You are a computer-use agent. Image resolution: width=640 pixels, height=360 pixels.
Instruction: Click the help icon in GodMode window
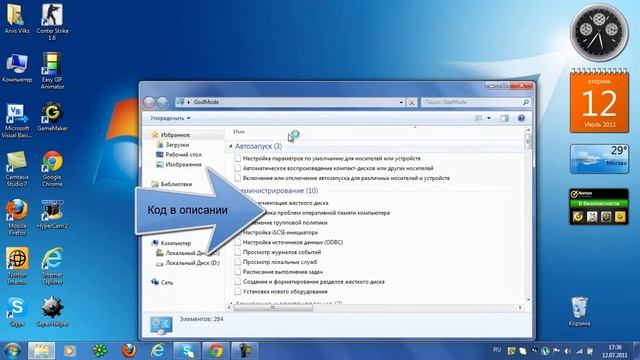click(521, 118)
